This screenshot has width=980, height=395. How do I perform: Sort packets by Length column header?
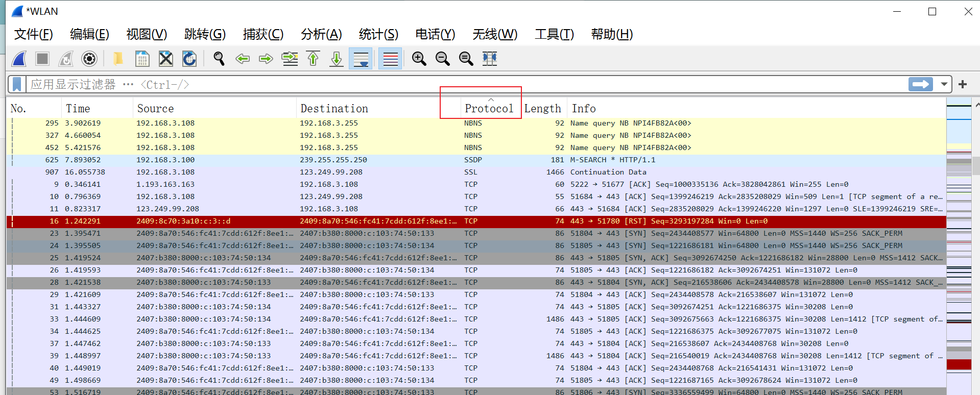click(x=544, y=108)
